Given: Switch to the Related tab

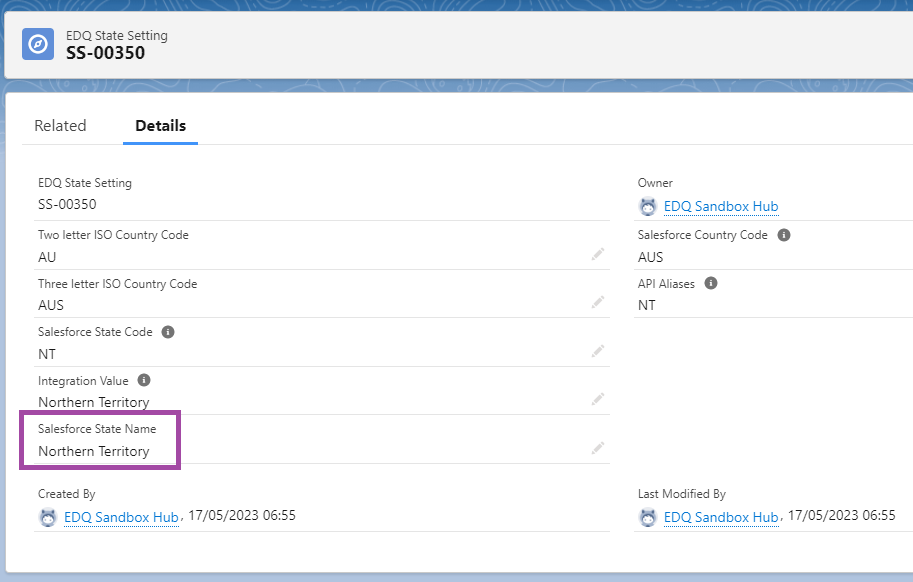Looking at the screenshot, I should coord(60,126).
